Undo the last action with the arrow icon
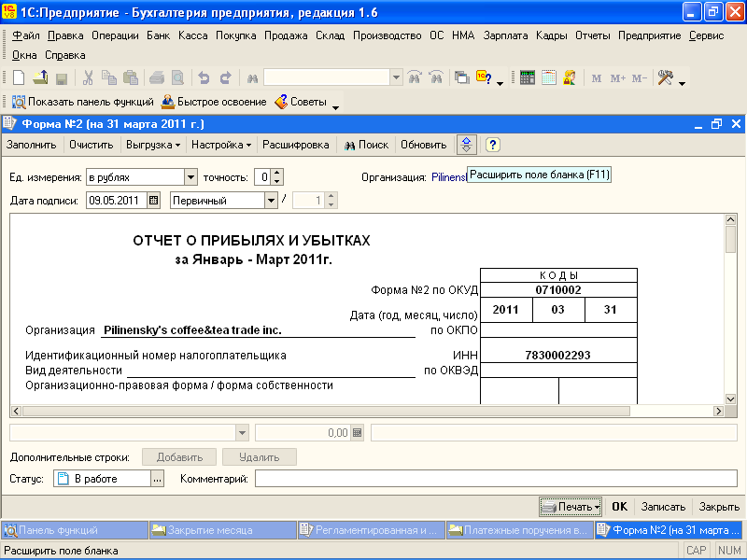Screen dimensions: 747x560 tap(204, 77)
